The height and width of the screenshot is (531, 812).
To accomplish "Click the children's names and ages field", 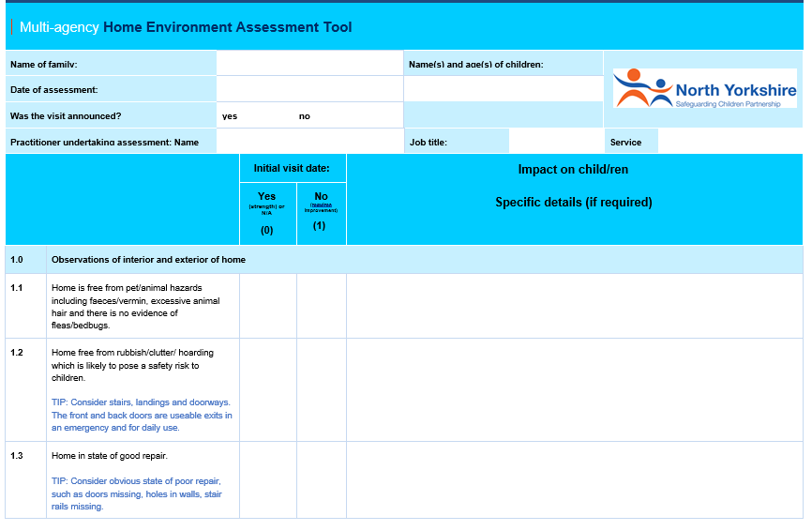I will click(503, 89).
